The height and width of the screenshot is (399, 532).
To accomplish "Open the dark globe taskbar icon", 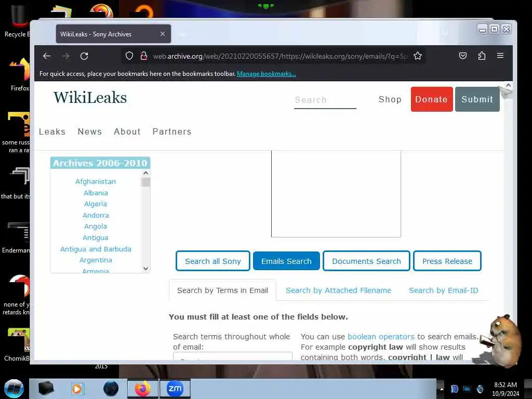I will [x=111, y=389].
